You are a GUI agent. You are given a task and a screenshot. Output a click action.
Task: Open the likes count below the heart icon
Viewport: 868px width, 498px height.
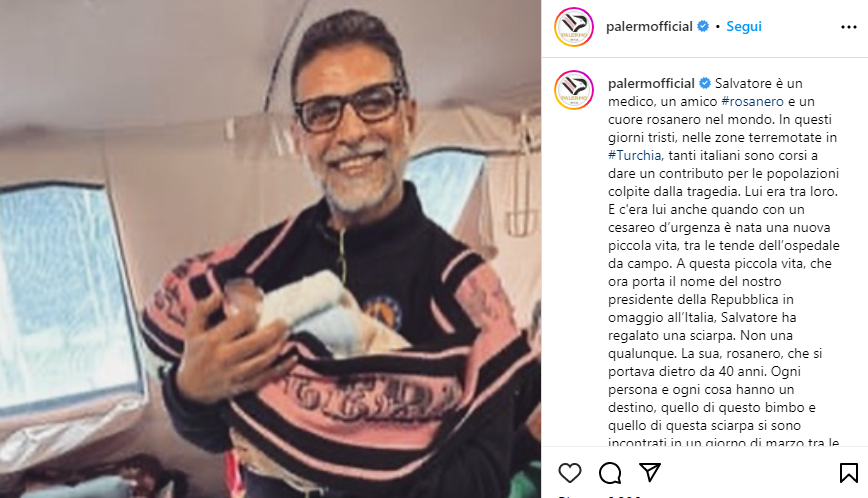pos(600,496)
